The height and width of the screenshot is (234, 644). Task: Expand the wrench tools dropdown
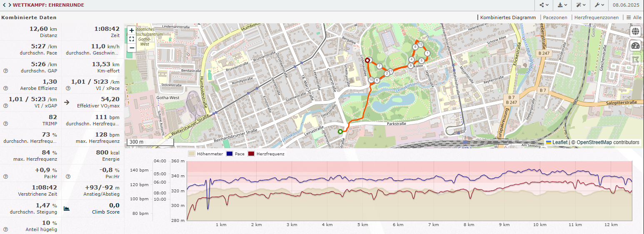599,5
